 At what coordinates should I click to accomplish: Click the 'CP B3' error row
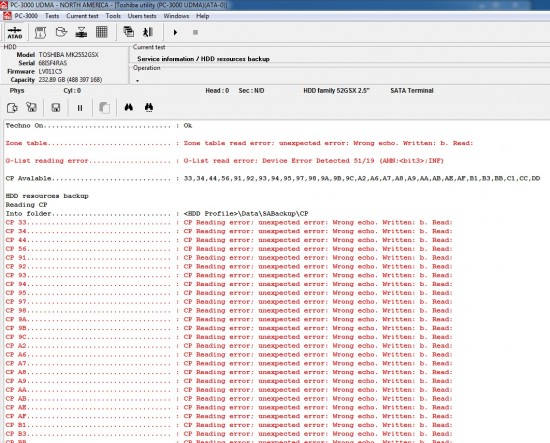click(229, 434)
